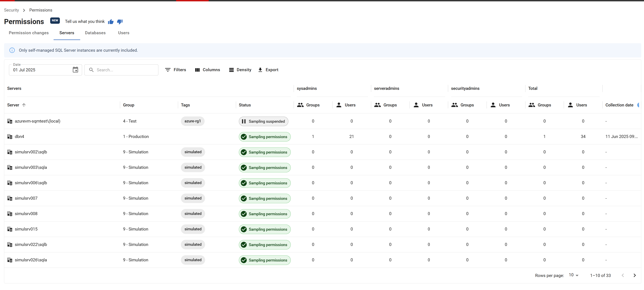Expand the rows per page dropdown
This screenshot has height=290, width=644.
click(x=573, y=275)
